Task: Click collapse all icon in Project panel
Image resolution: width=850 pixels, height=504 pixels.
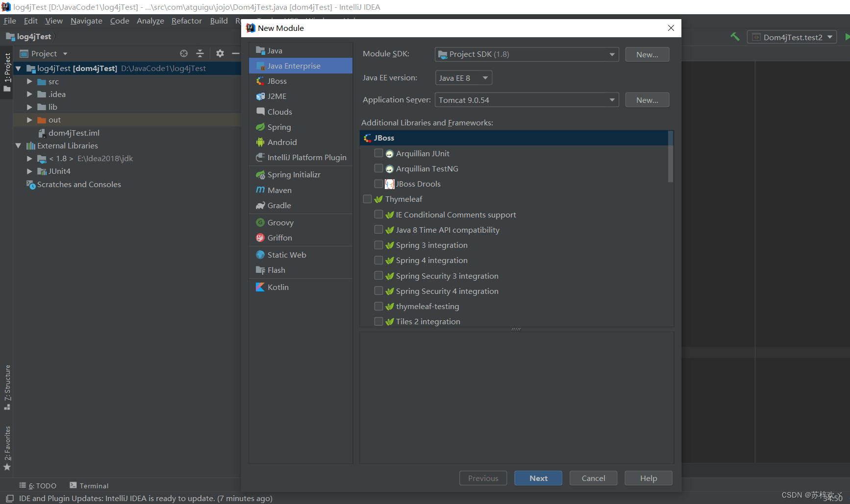Action: pos(200,53)
